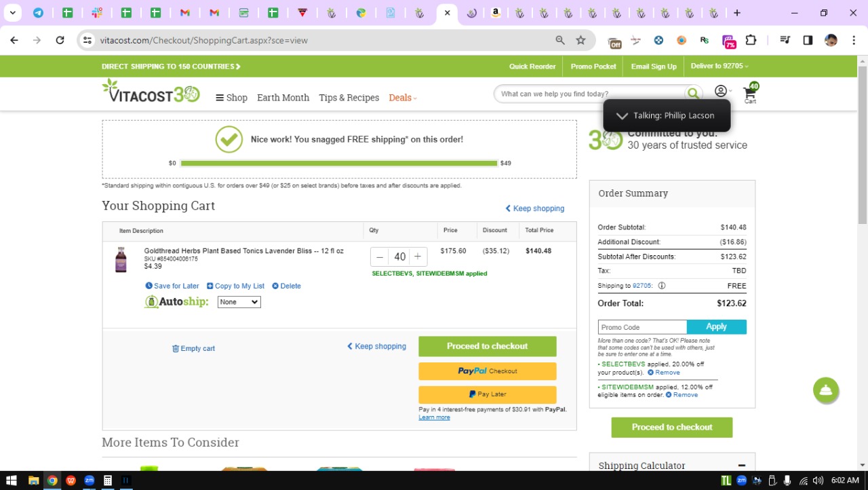Open the Telegram browser tab
The height and width of the screenshot is (490, 868).
(x=38, y=13)
